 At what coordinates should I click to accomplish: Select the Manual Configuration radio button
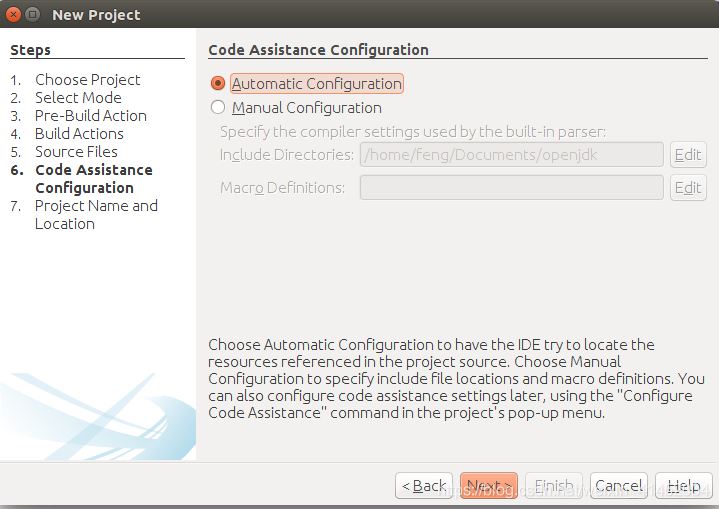pos(218,108)
